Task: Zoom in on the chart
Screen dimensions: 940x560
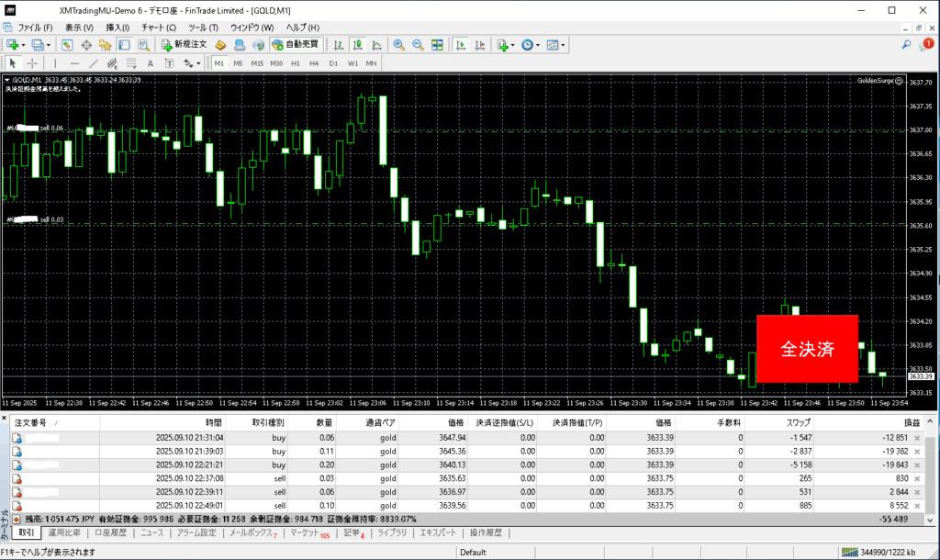Action: 398,44
